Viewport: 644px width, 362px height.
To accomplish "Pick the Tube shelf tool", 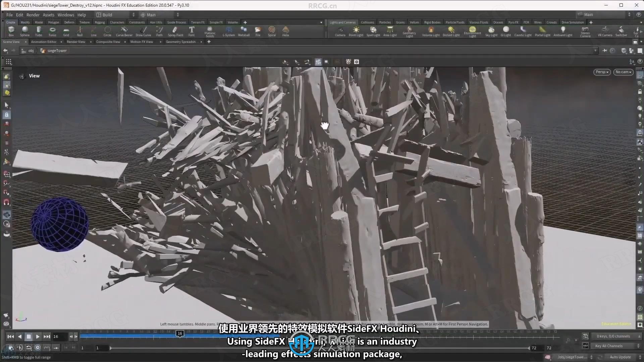I will 39,32.
